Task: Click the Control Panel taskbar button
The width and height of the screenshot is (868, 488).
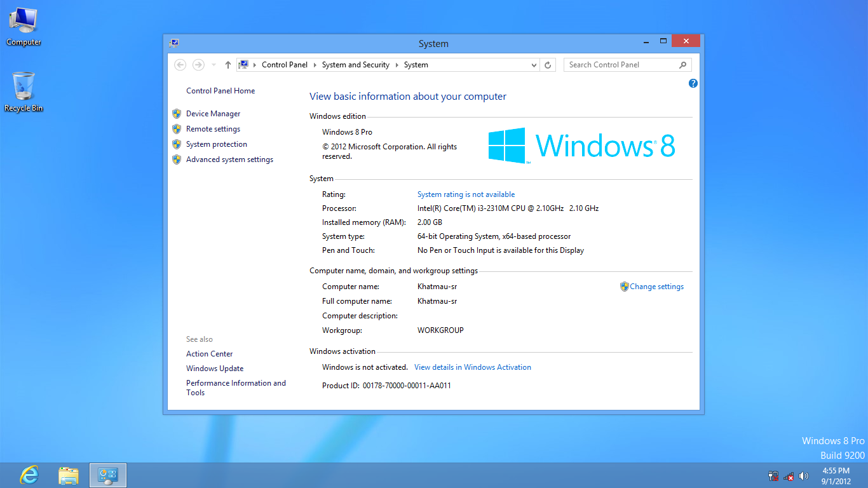Action: [108, 475]
